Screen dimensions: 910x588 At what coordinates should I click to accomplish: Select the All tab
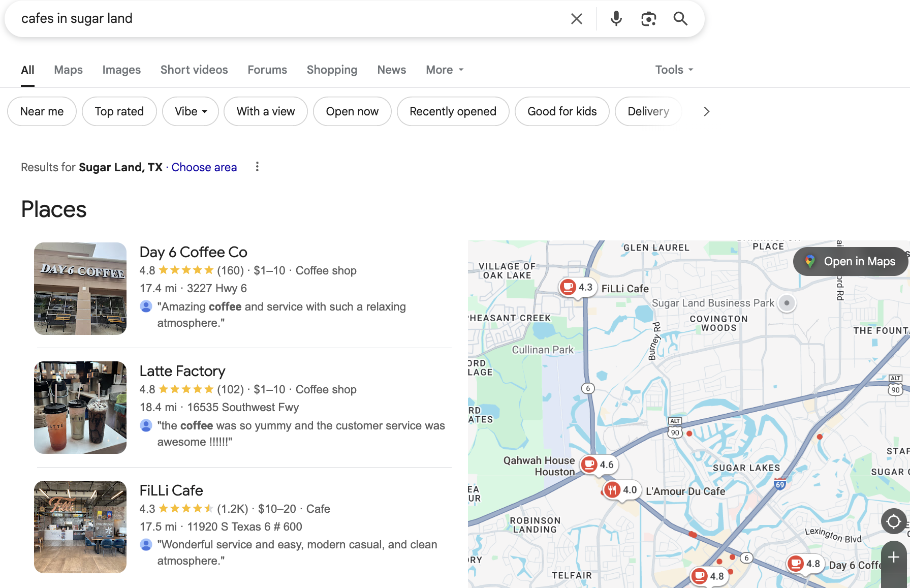coord(27,70)
